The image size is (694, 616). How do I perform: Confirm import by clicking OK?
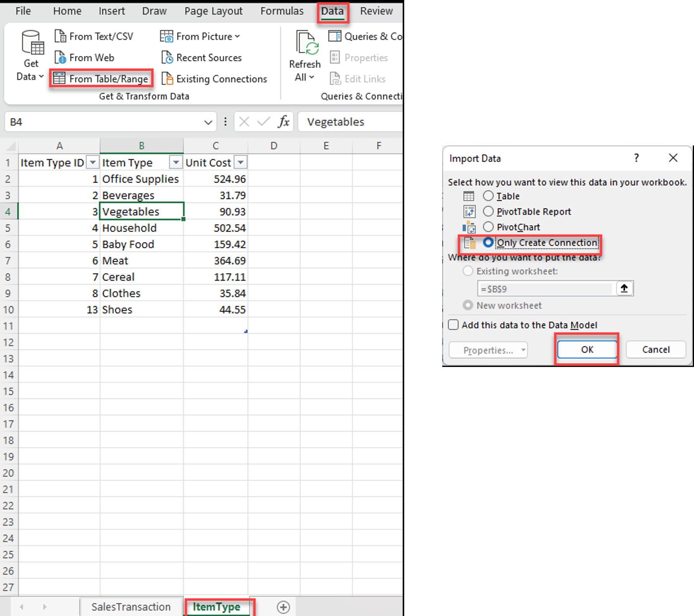pos(587,349)
